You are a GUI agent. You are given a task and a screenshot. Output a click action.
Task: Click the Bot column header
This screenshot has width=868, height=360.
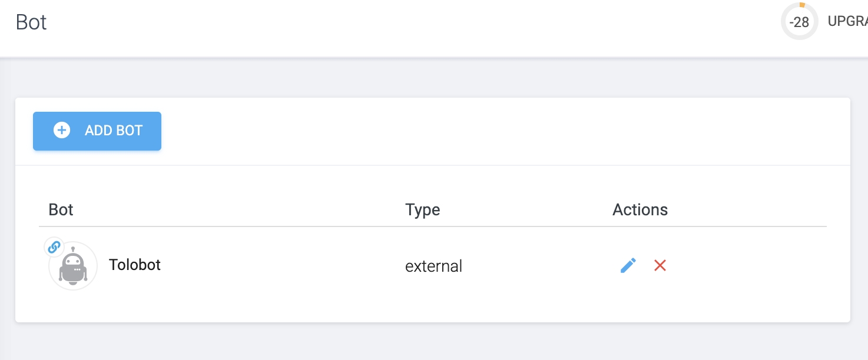click(x=61, y=210)
